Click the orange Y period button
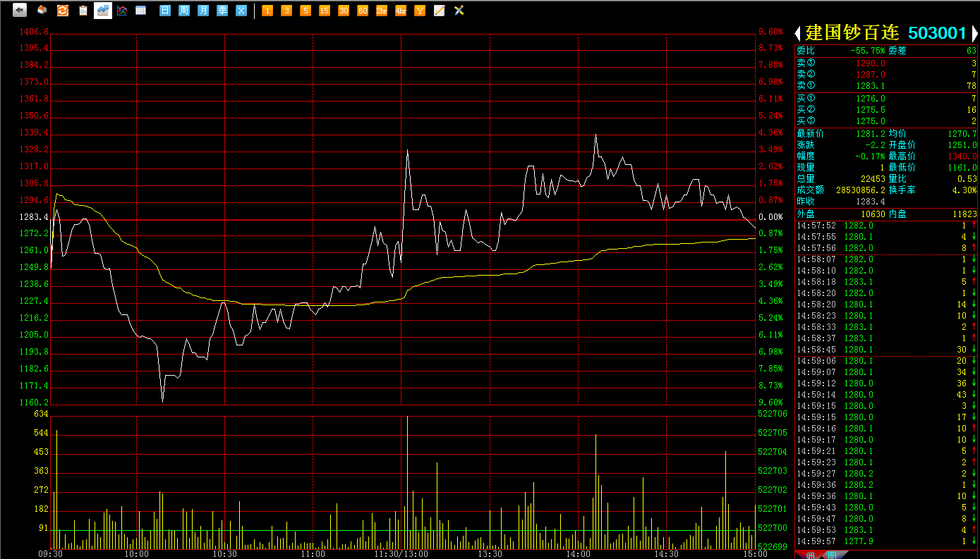This screenshot has height=559, width=980. pos(420,11)
